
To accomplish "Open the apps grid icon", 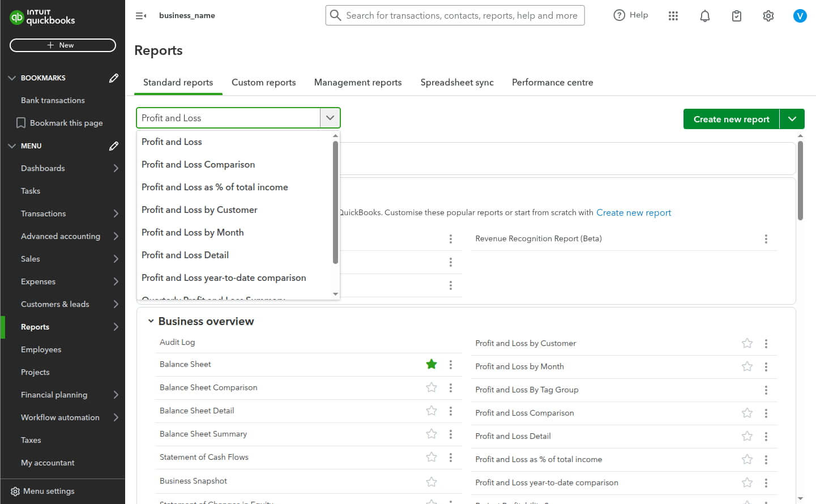I will [x=673, y=16].
